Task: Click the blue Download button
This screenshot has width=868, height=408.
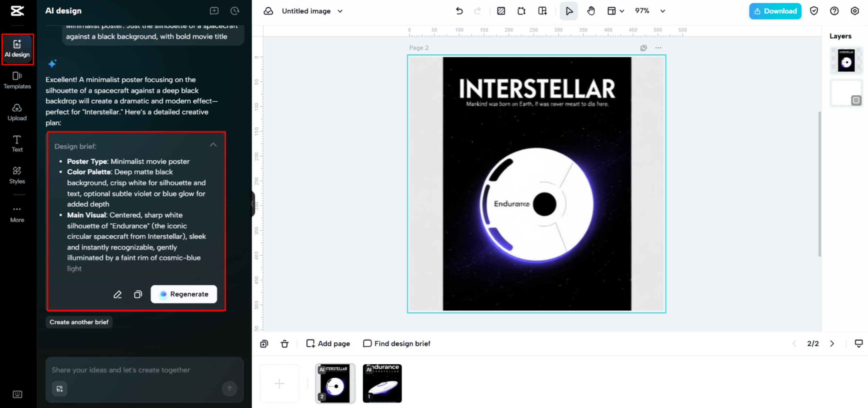Action: (775, 11)
